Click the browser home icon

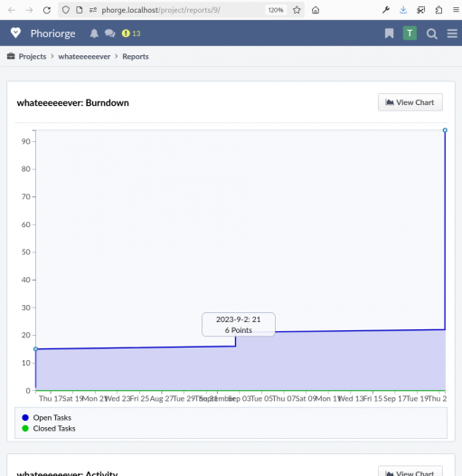tap(316, 10)
